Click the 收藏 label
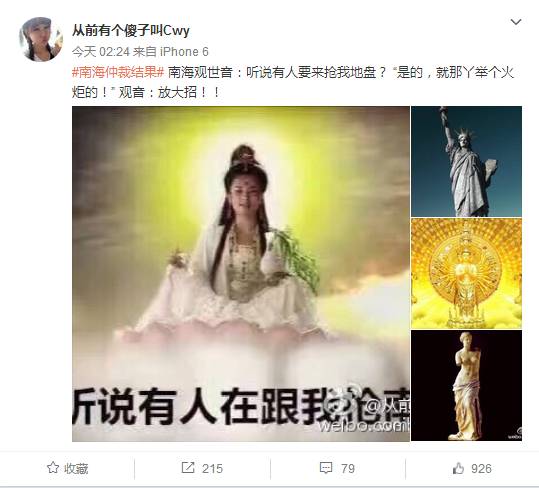The image size is (539, 488). [76, 468]
